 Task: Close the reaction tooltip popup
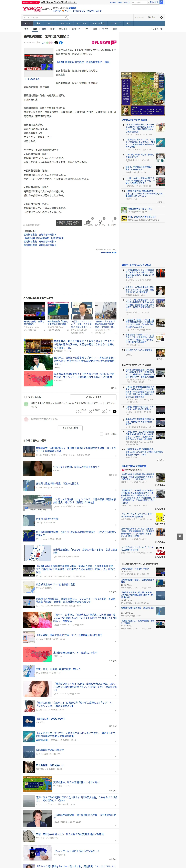tap(80, 221)
